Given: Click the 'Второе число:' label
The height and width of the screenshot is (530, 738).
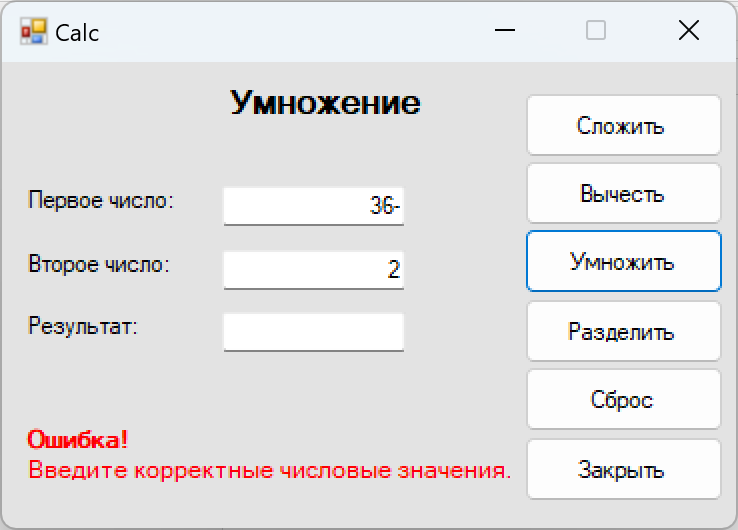Looking at the screenshot, I should (99, 264).
